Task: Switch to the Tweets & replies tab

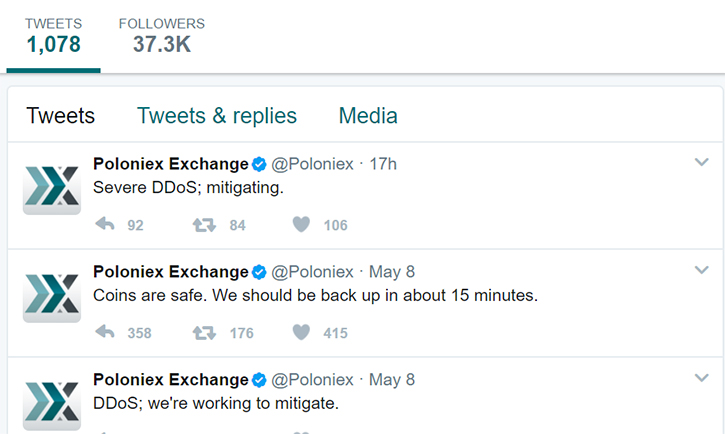Action: [217, 116]
